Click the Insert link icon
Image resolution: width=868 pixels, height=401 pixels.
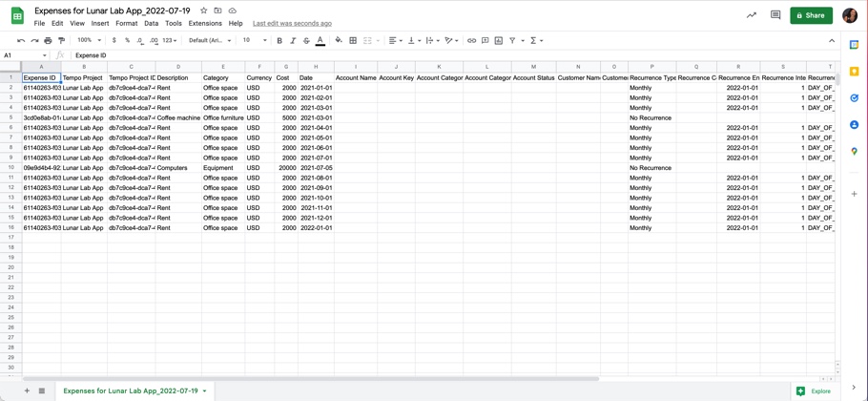(x=471, y=41)
